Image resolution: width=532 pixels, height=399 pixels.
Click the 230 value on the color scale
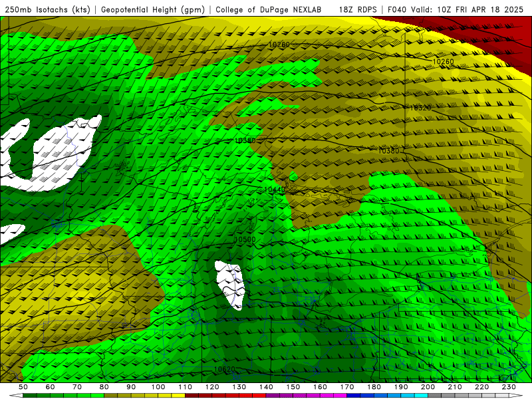tap(509, 387)
